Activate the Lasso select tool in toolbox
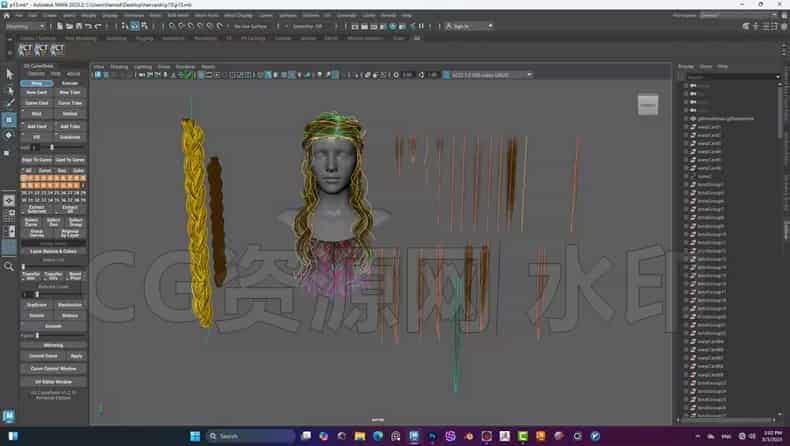Image resolution: width=790 pixels, height=446 pixels. coord(9,90)
